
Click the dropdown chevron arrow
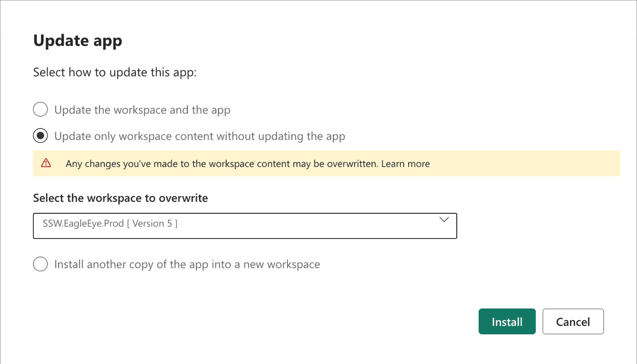point(444,220)
